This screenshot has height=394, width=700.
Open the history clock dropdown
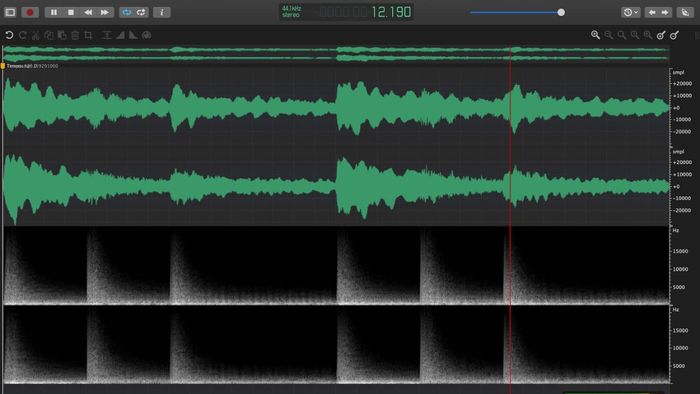point(630,12)
